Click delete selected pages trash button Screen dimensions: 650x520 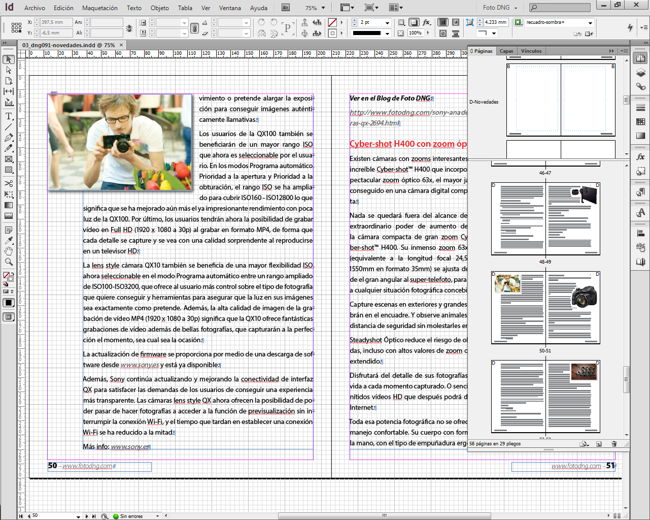[x=614, y=444]
